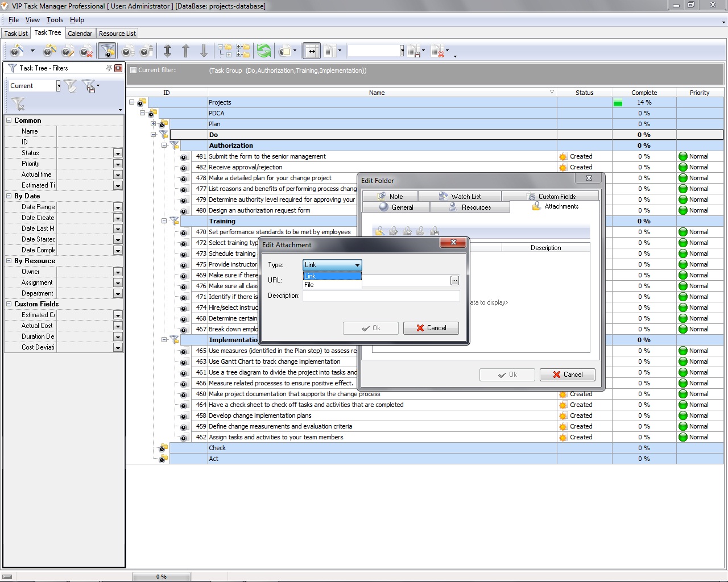The image size is (728, 582).
Task: Pin the Task Tree Filters panel
Action: click(x=109, y=68)
